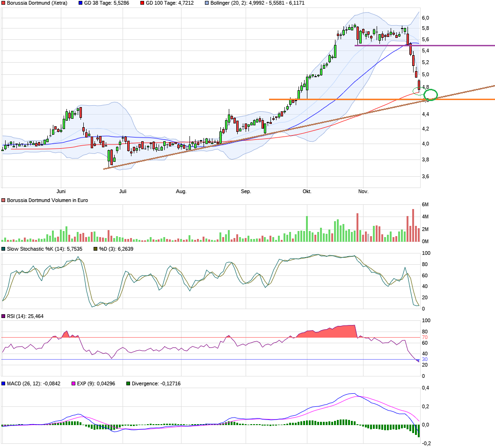Select the '%D (3): 6,2639' label
The height and width of the screenshot is (448, 495).
(x=116, y=249)
